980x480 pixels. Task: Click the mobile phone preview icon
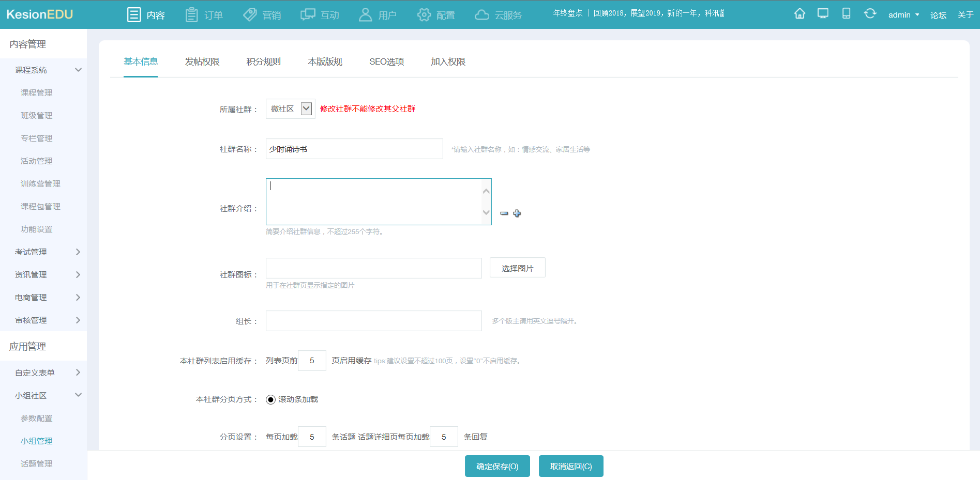pos(846,14)
